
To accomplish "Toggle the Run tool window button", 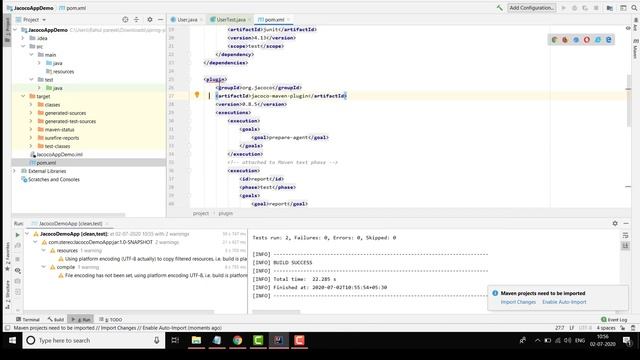I will [x=81, y=320].
